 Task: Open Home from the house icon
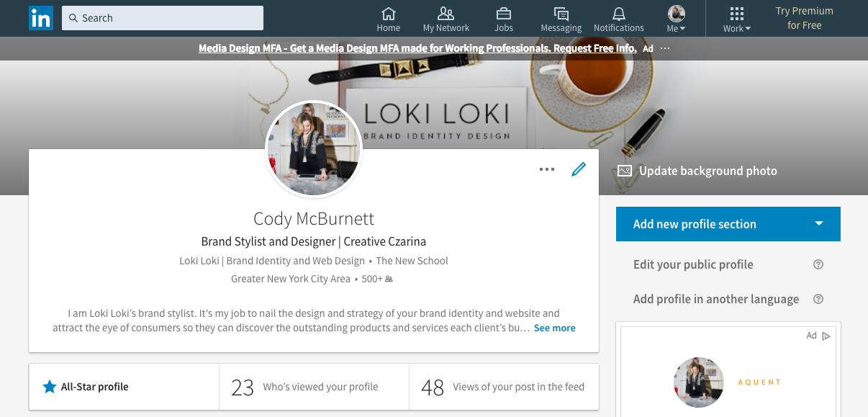click(389, 14)
